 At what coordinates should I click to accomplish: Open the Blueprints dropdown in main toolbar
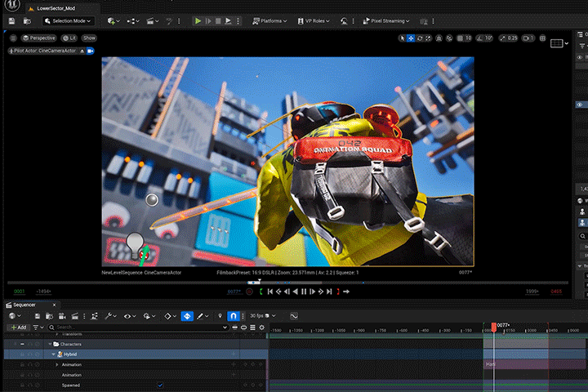[x=133, y=21]
